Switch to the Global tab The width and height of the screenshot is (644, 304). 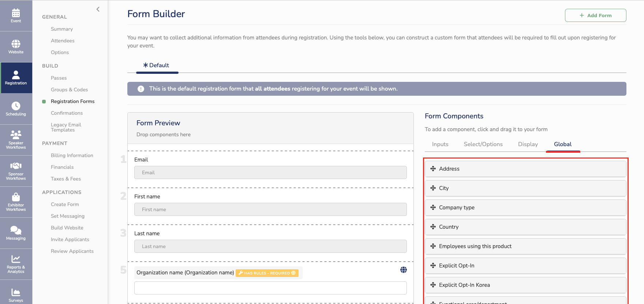(563, 144)
